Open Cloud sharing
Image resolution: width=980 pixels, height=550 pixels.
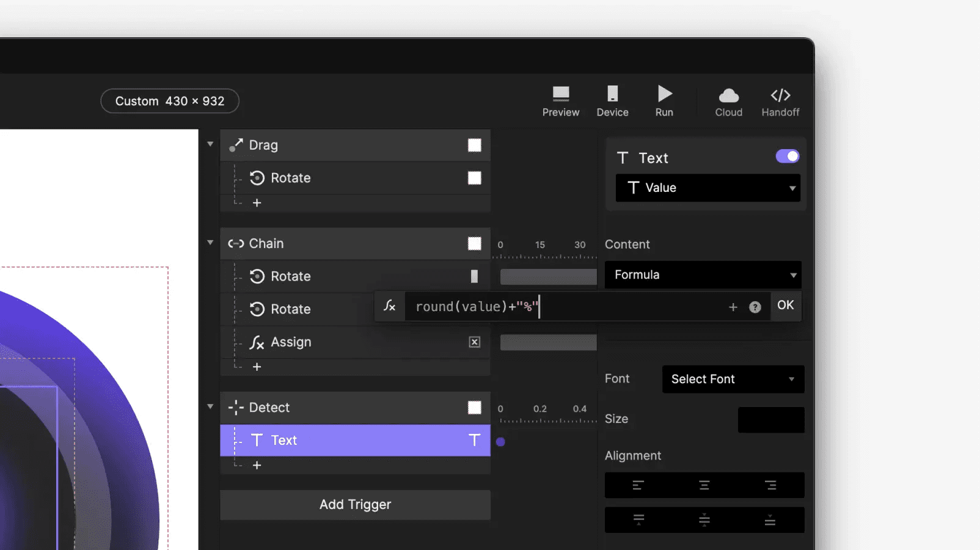[728, 101]
